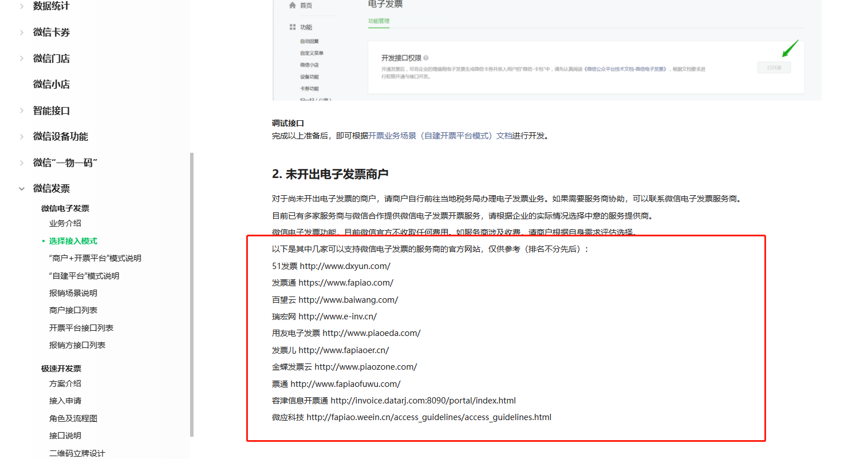Click the 功能 grid icon in embedded screenshot
This screenshot has height=459, width=868.
tap(293, 27)
